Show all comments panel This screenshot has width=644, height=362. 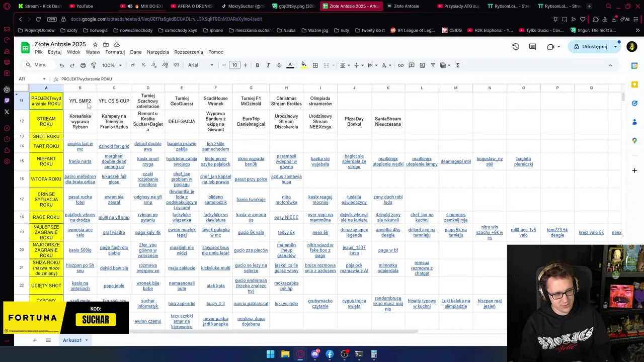click(x=532, y=47)
